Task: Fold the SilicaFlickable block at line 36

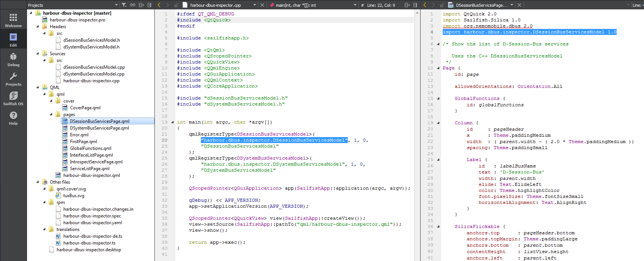Action: pyautogui.click(x=438, y=226)
